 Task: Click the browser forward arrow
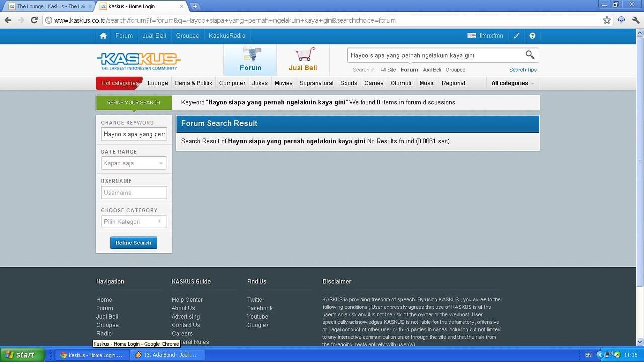click(21, 20)
